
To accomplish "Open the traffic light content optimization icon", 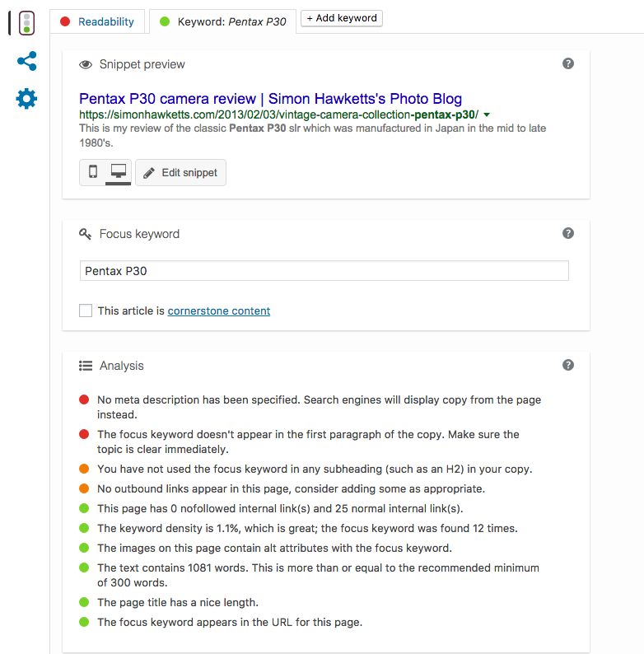I will [26, 23].
